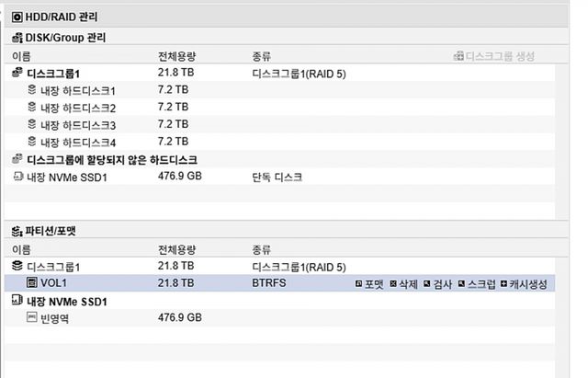This screenshot has height=378, width=588.
Task: Run 검사 check on VOL1
Action: tap(438, 284)
